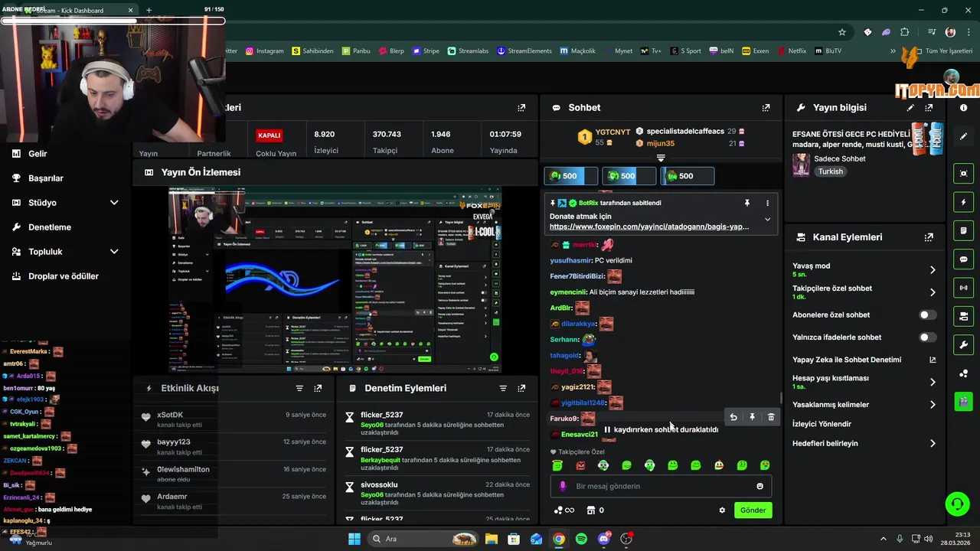Open chat settings gear icon
Image resolution: width=980 pixels, height=551 pixels.
(722, 510)
